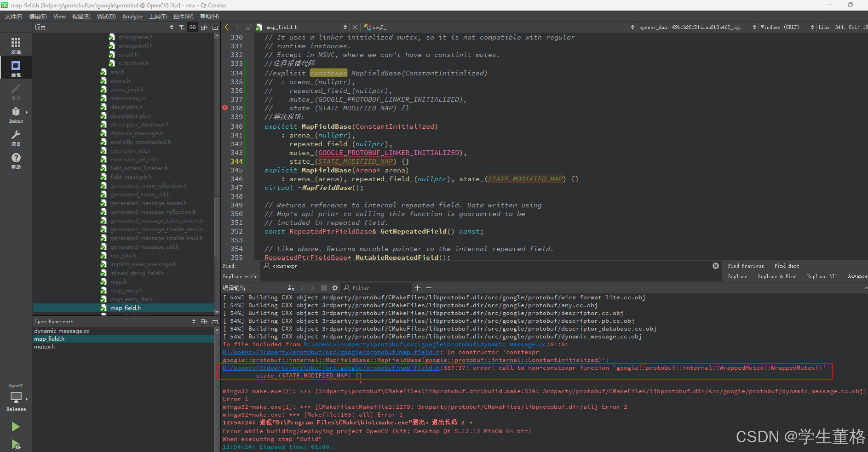Open arena.h in project tree
Image resolution: width=868 pixels, height=452 pixels.
pyautogui.click(x=120, y=81)
